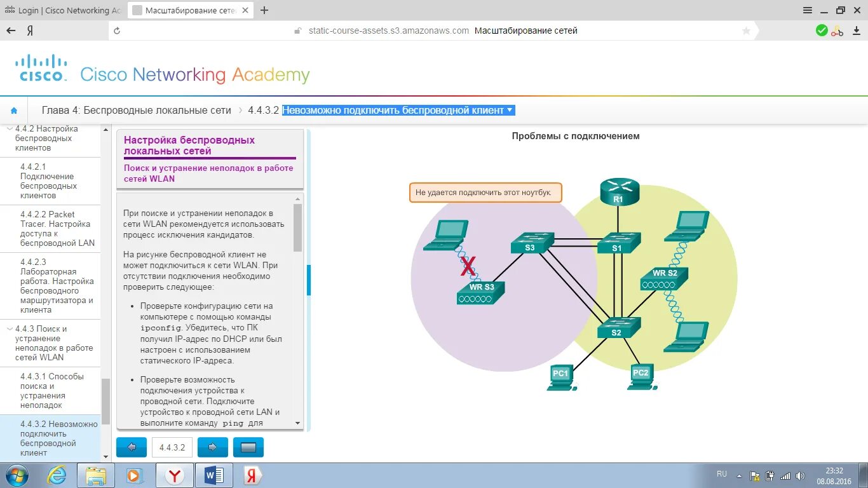Open the 4.4.3.2 page title dropdown
Screen dimensions: 868x488
tap(398, 110)
